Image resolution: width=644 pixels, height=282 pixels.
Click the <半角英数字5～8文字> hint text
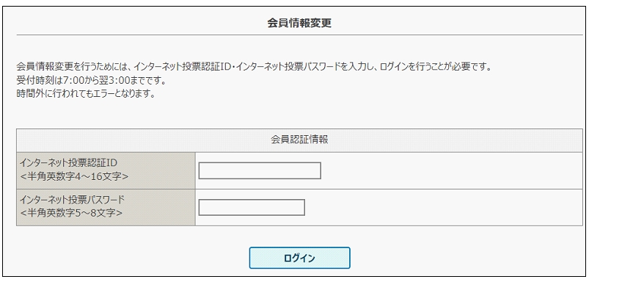tap(71, 214)
